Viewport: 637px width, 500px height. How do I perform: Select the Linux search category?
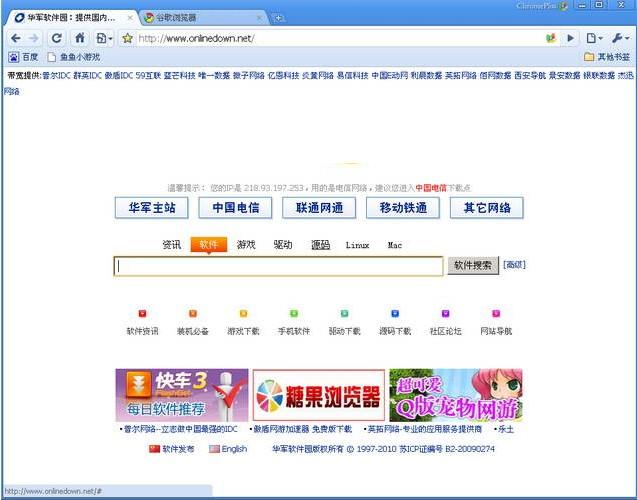click(x=358, y=245)
